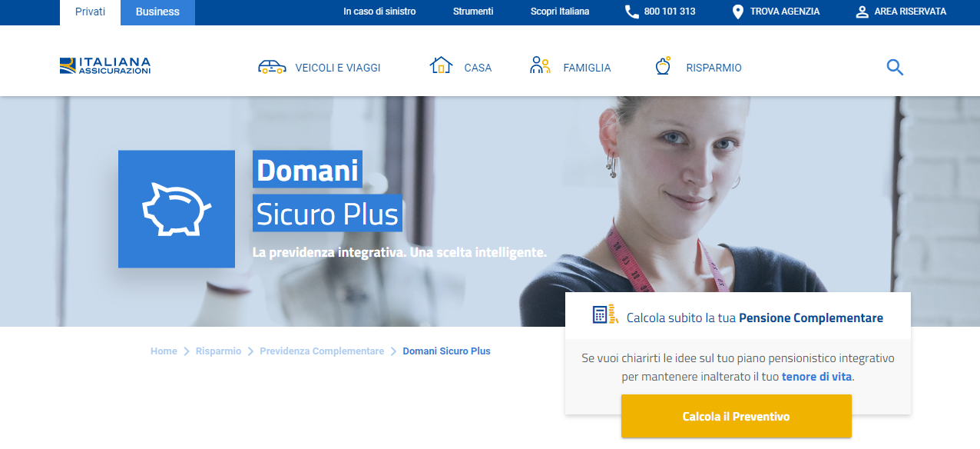Click the house icon beside Casa
980x449 pixels.
click(441, 66)
